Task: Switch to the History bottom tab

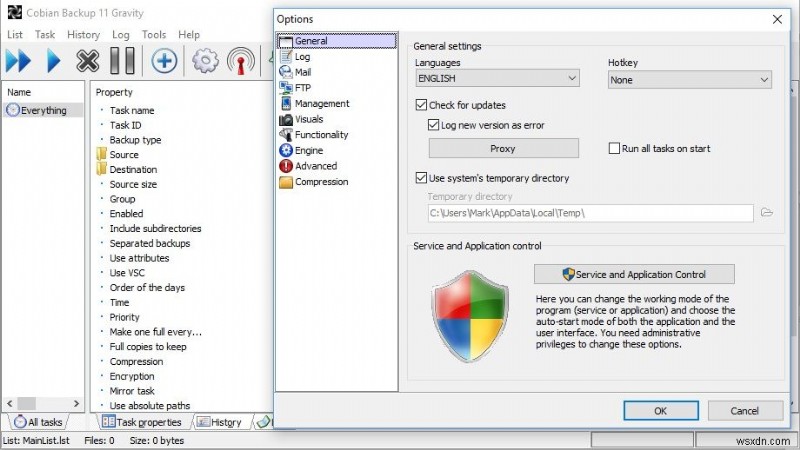Action: click(219, 422)
